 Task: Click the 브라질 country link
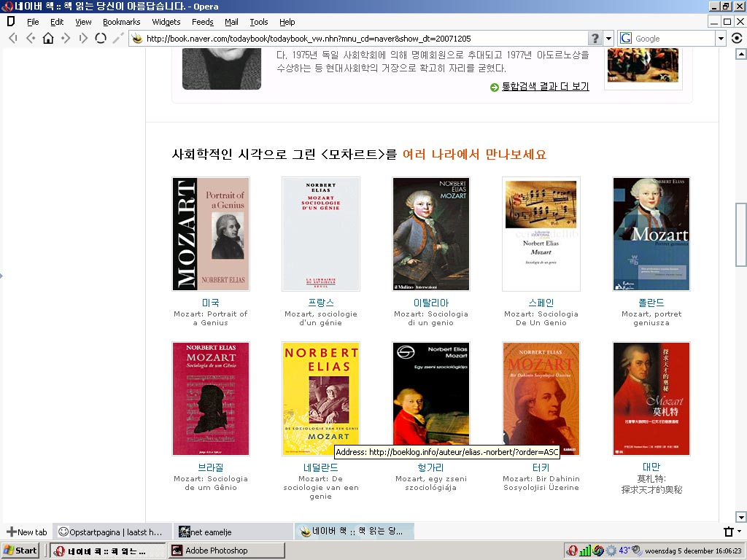pos(211,467)
